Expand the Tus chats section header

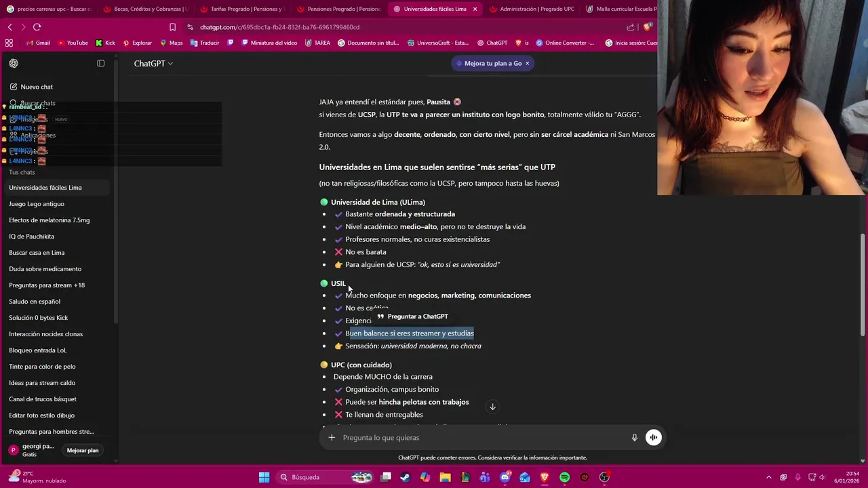click(22, 172)
